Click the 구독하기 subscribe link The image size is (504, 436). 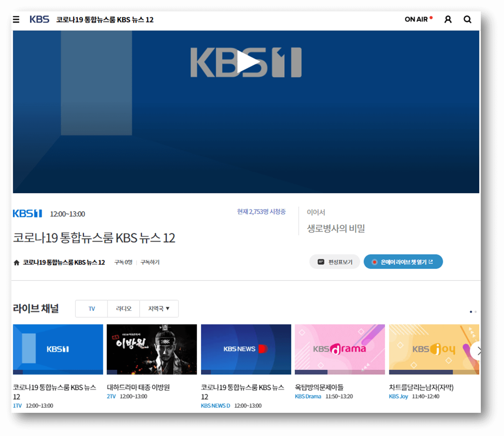pos(150,262)
